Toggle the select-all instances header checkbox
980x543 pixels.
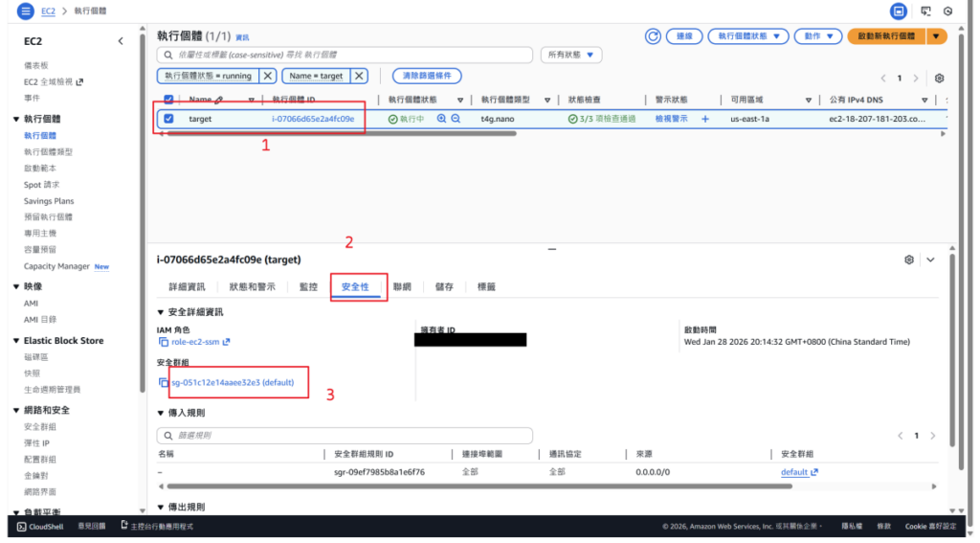169,99
